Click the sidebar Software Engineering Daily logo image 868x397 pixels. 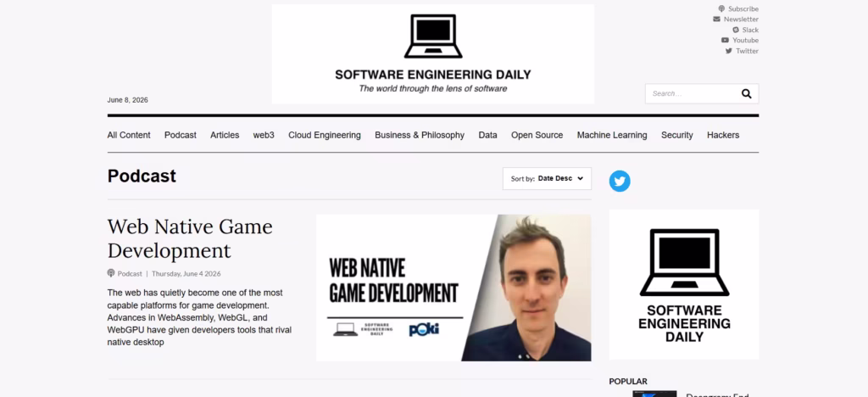(x=684, y=284)
